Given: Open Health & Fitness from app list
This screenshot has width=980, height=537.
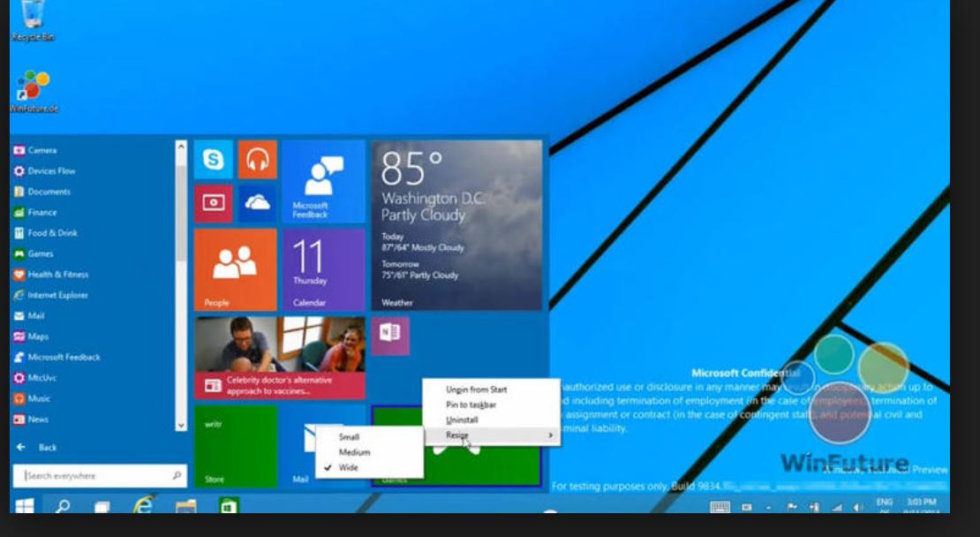Looking at the screenshot, I should (57, 275).
